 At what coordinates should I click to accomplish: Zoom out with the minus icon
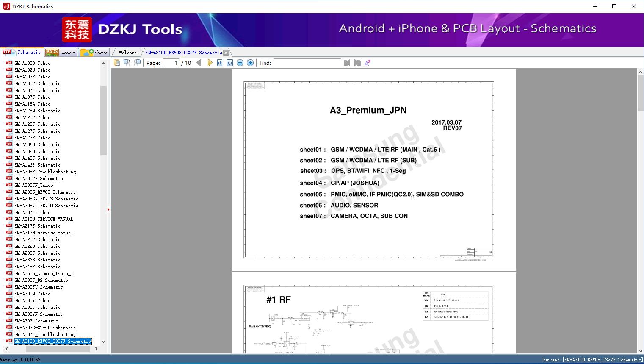(x=240, y=63)
